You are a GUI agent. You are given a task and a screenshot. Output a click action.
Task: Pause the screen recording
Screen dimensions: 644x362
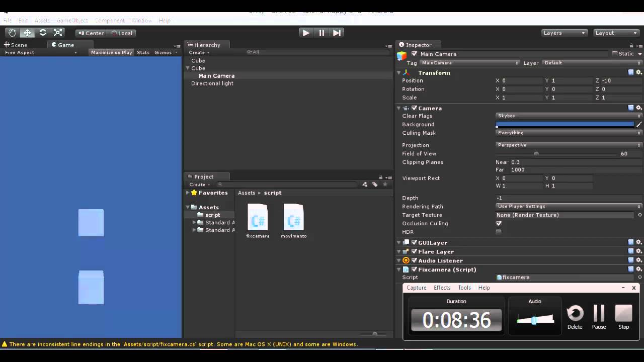pos(599,317)
